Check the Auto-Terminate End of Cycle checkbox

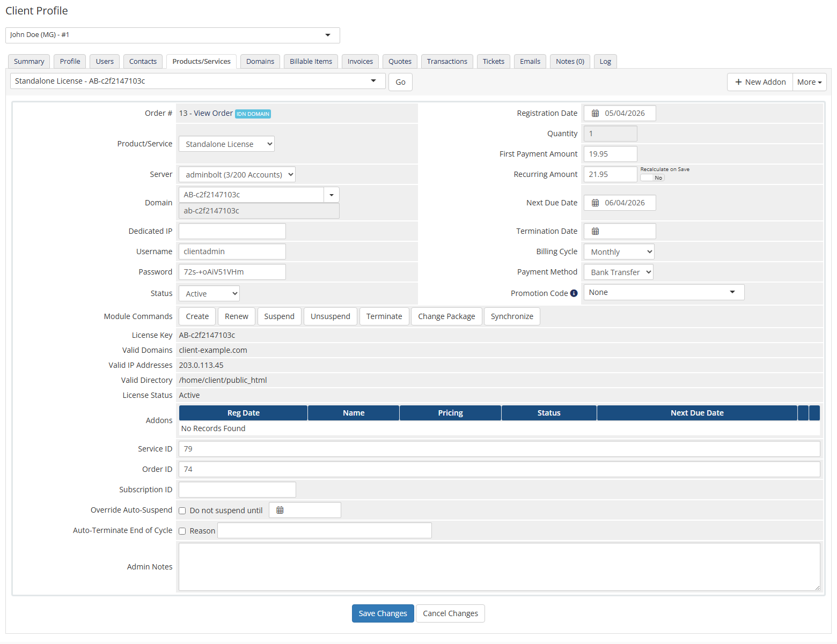(x=182, y=531)
